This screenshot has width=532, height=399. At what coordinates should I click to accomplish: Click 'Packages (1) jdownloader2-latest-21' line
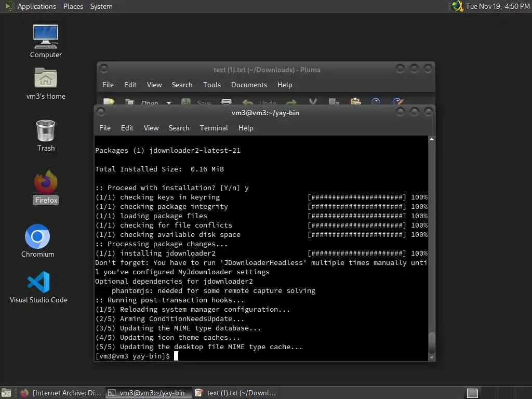(168, 150)
